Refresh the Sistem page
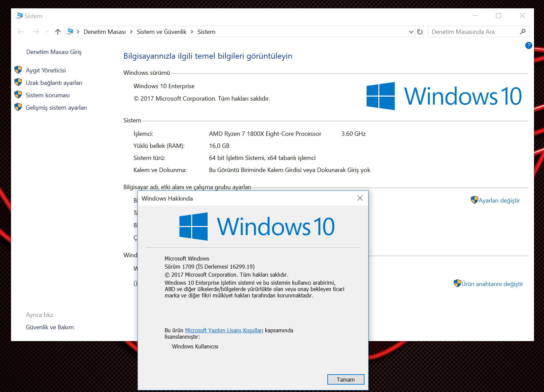The width and height of the screenshot is (544, 392). (x=420, y=32)
